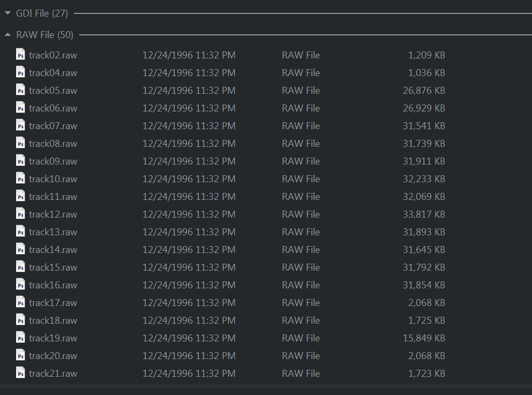Screen dimensions: 532x395
Task: Expand the GDI File group arrow
Action: coord(8,13)
